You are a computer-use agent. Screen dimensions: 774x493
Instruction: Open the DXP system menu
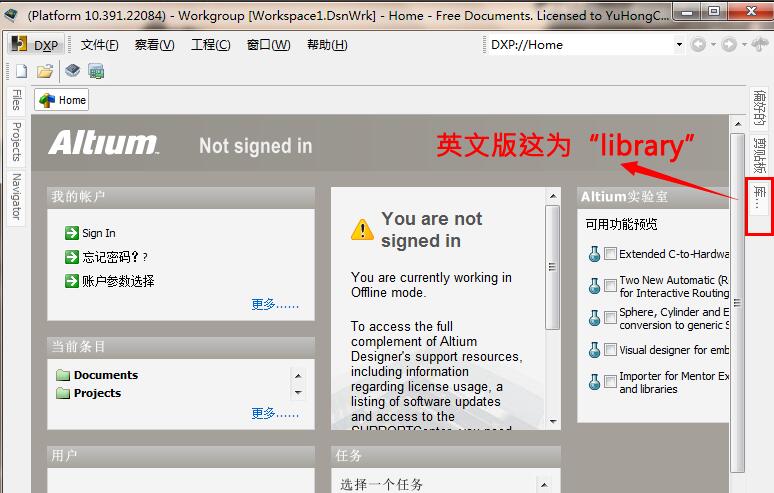click(35, 45)
